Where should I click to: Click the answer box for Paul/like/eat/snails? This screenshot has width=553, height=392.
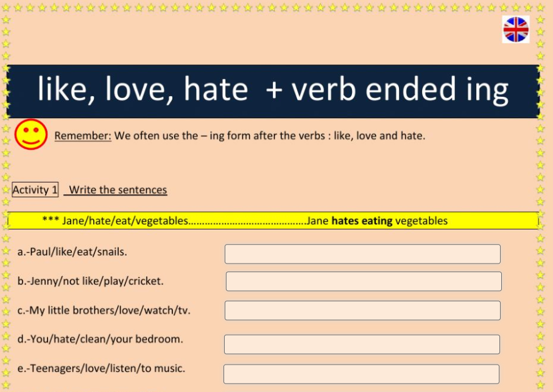point(362,254)
